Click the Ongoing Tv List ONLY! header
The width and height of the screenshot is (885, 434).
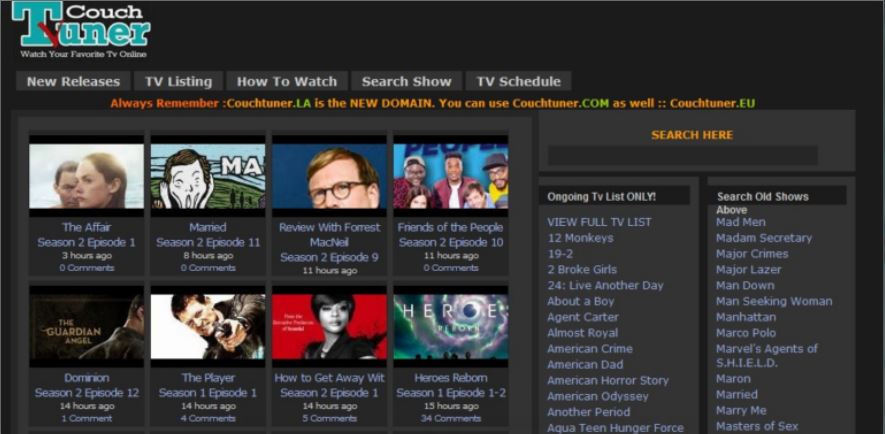(601, 196)
